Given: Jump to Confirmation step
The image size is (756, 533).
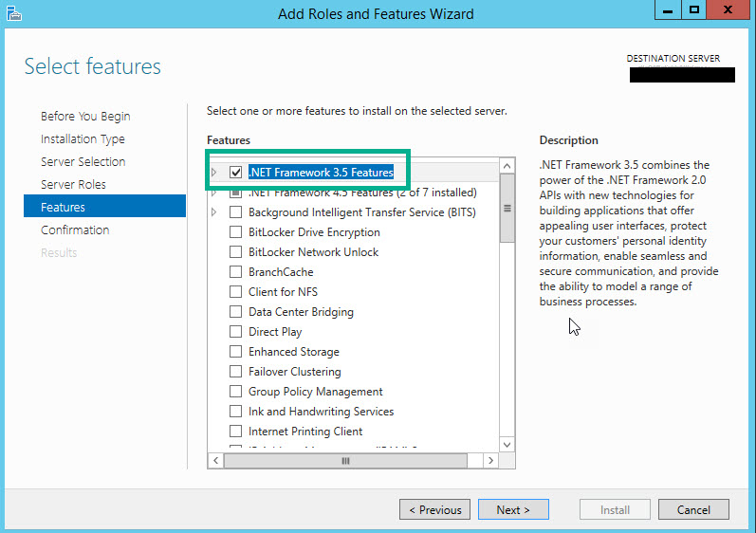Looking at the screenshot, I should pyautogui.click(x=75, y=230).
